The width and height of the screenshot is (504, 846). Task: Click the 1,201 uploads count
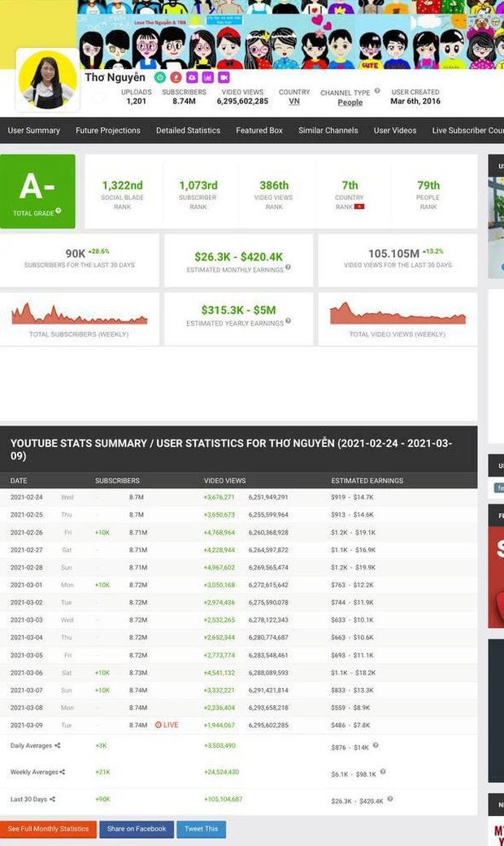pos(137,101)
